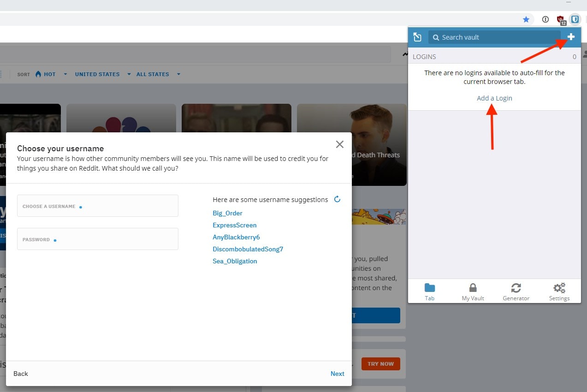Click the circled info extension icon
This screenshot has width=587, height=392.
tap(545, 19)
